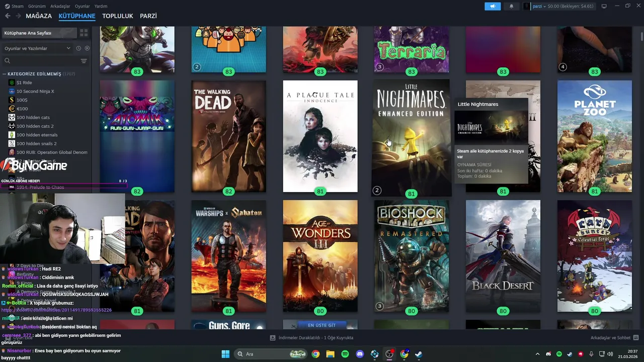Open the notifications bell

coord(512,6)
